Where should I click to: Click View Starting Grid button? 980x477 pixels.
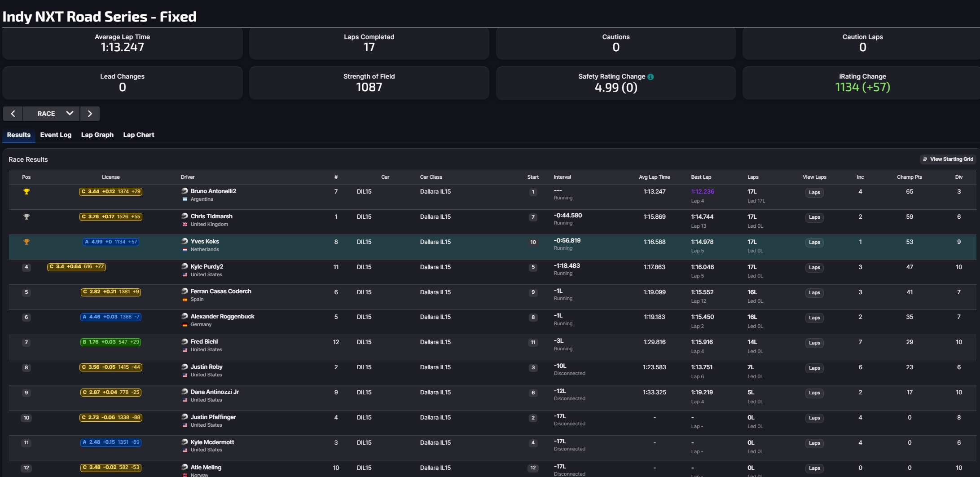pos(948,159)
